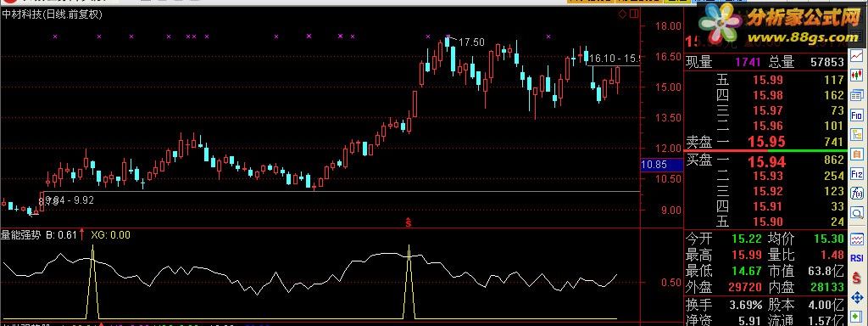Click the diamond icon atop the chart
868x326 pixels.
point(623,14)
